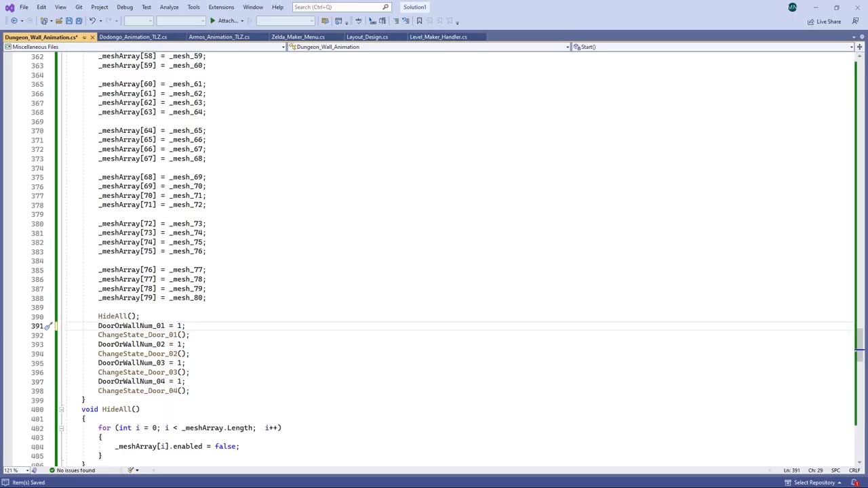
Task: Navigate backward with the toolbar back arrow
Action: (x=14, y=21)
